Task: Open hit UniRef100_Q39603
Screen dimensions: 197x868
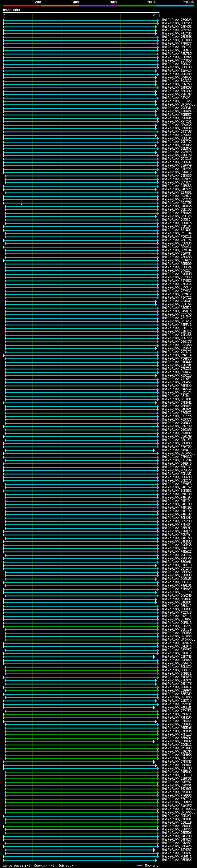Action: point(176,20)
